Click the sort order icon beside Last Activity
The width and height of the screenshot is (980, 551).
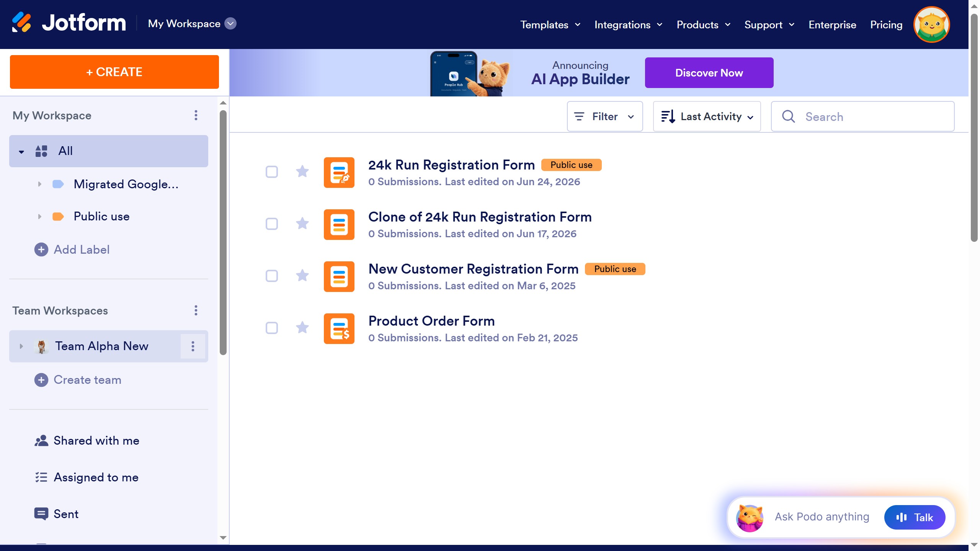coord(668,116)
